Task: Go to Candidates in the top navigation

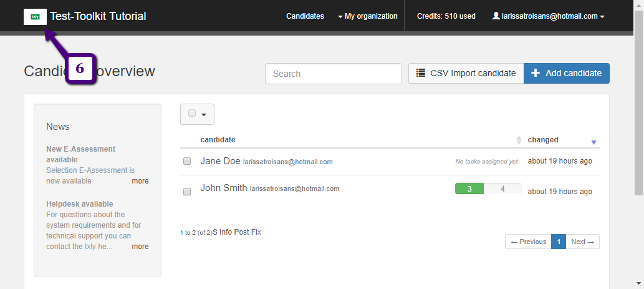Action: point(305,16)
